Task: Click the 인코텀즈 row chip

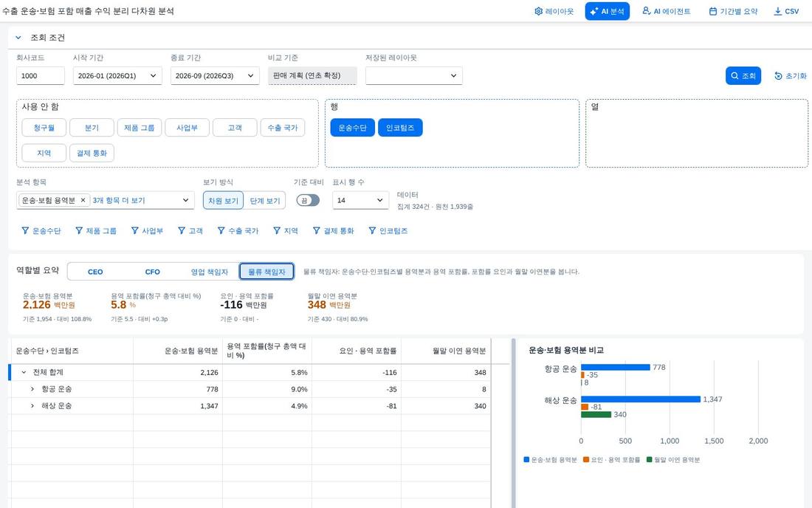Action: (x=400, y=128)
